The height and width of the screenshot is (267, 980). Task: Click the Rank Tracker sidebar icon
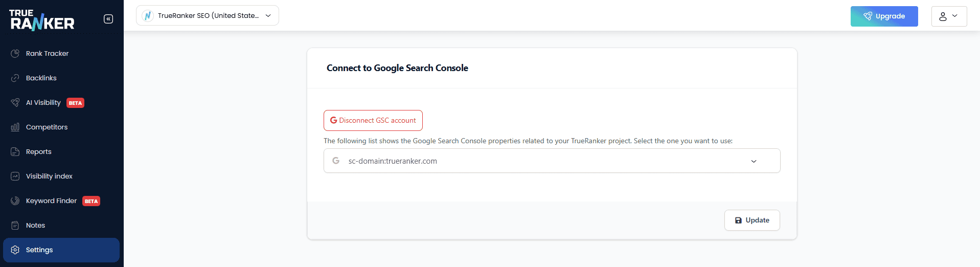[x=15, y=53]
